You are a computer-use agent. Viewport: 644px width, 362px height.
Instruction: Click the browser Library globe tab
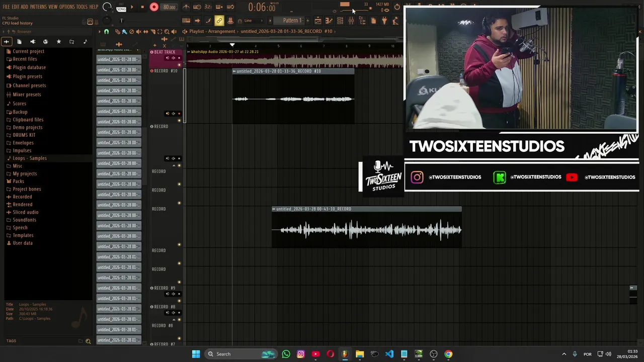[45, 41]
